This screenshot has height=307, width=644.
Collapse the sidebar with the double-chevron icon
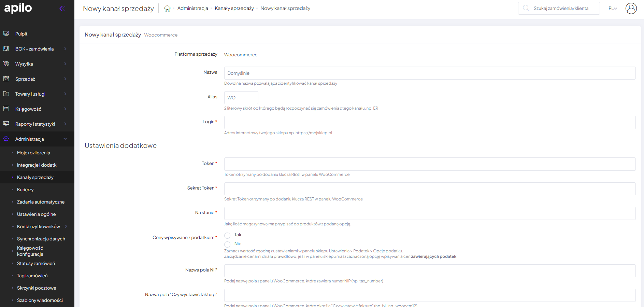coord(62,9)
